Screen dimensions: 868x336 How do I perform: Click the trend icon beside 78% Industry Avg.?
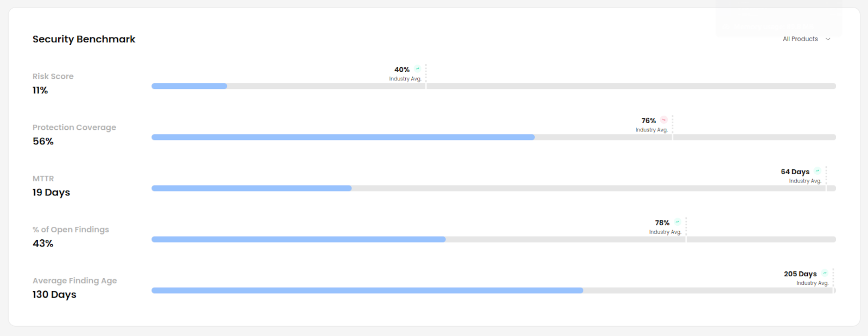(678, 221)
